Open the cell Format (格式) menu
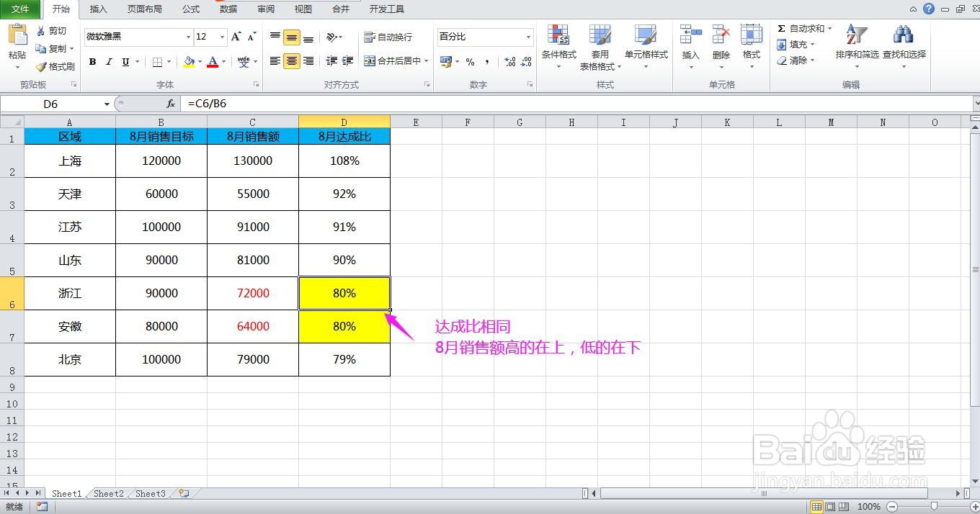Viewport: 980px width, 514px height. (751, 47)
